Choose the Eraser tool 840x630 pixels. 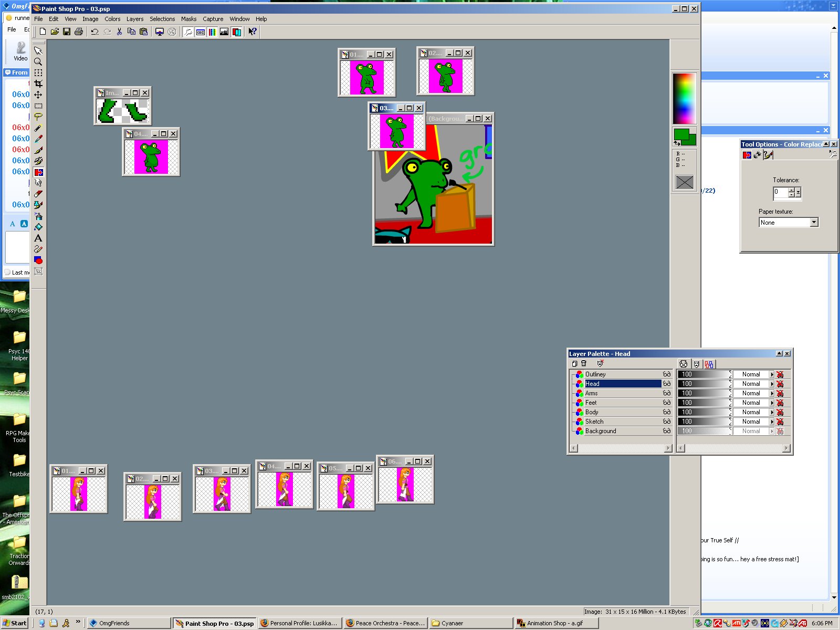tap(38, 194)
